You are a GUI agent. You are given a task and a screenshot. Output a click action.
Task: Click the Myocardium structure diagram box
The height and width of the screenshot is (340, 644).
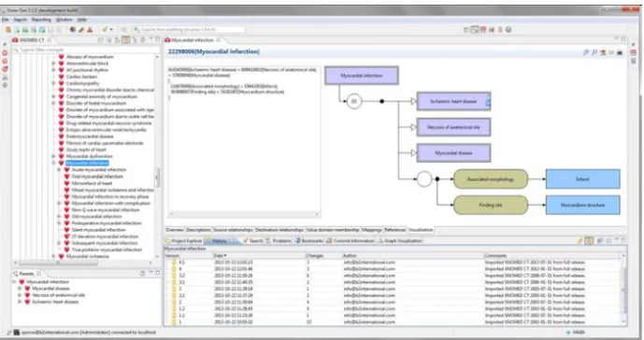point(583,205)
